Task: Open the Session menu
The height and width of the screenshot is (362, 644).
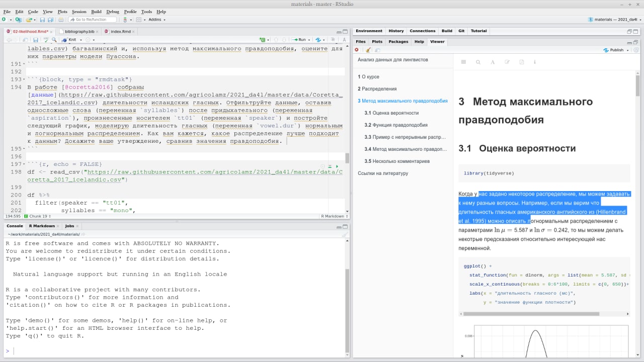Action: 79,12
